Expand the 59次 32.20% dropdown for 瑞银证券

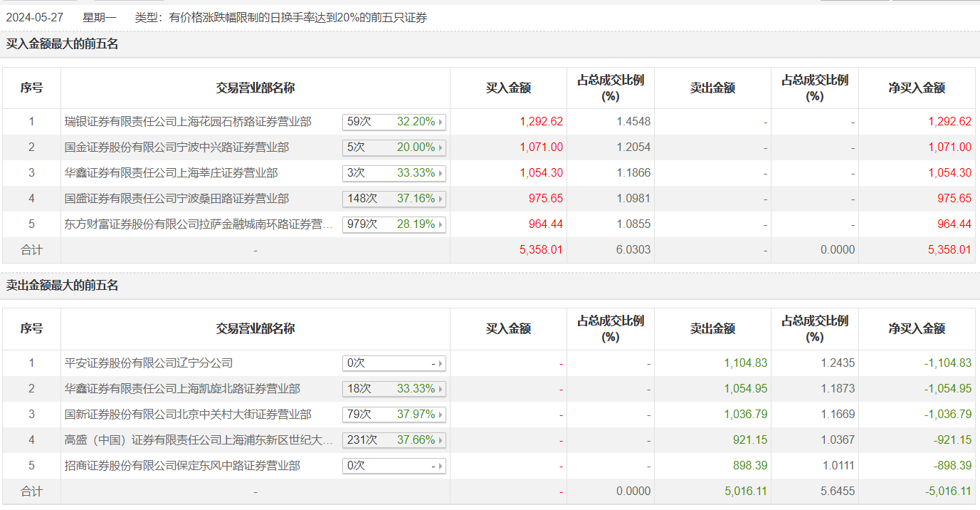[394, 122]
